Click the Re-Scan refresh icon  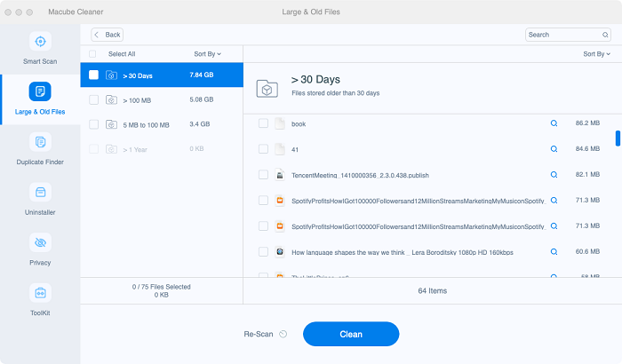(283, 335)
